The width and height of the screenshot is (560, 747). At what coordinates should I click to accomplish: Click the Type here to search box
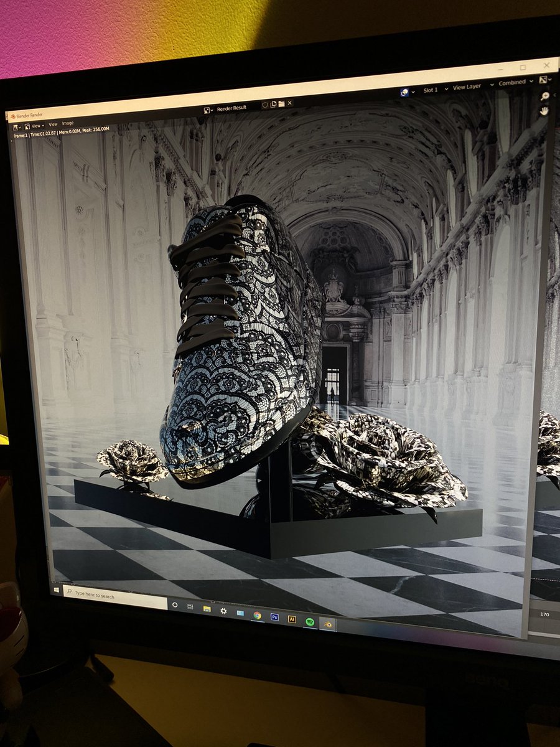pos(115,597)
